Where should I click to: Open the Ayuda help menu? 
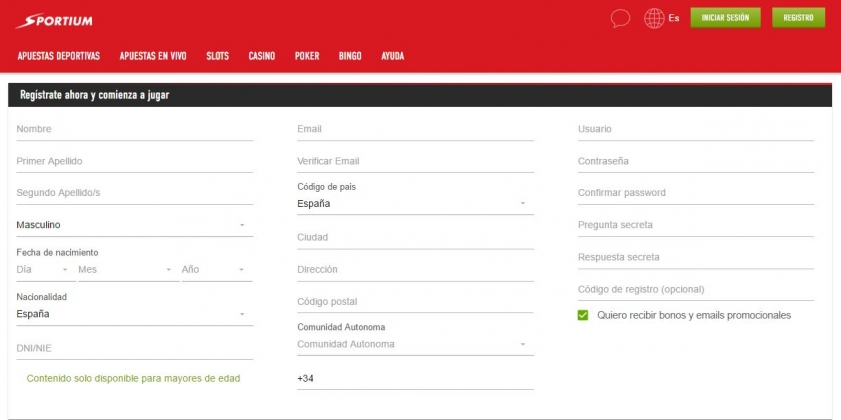[393, 56]
